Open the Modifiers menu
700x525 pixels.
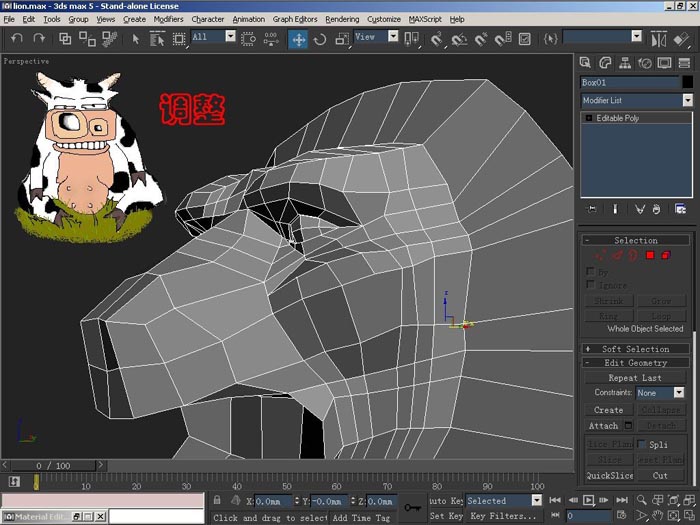168,19
